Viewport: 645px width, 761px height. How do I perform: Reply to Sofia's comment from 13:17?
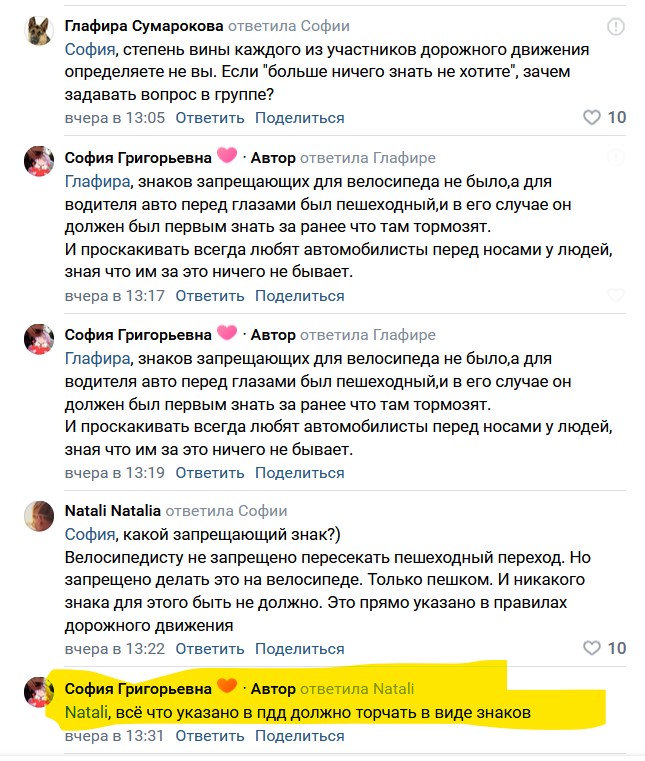(x=210, y=296)
